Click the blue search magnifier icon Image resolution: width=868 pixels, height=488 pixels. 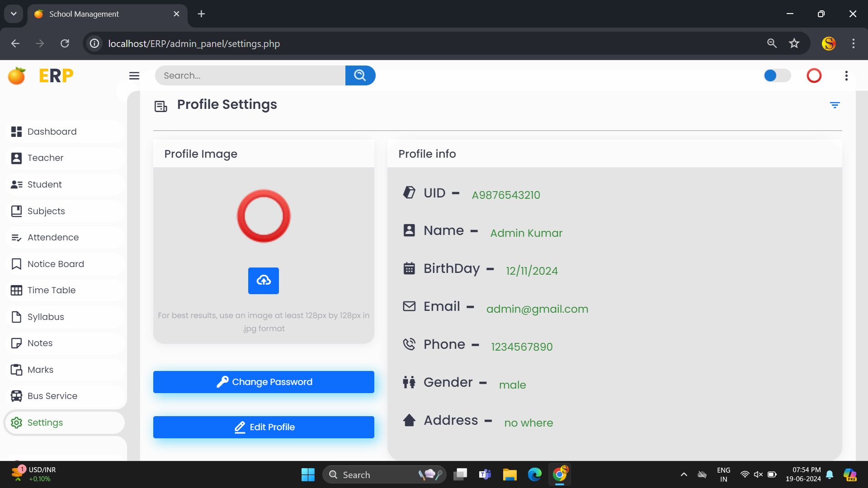coord(360,75)
